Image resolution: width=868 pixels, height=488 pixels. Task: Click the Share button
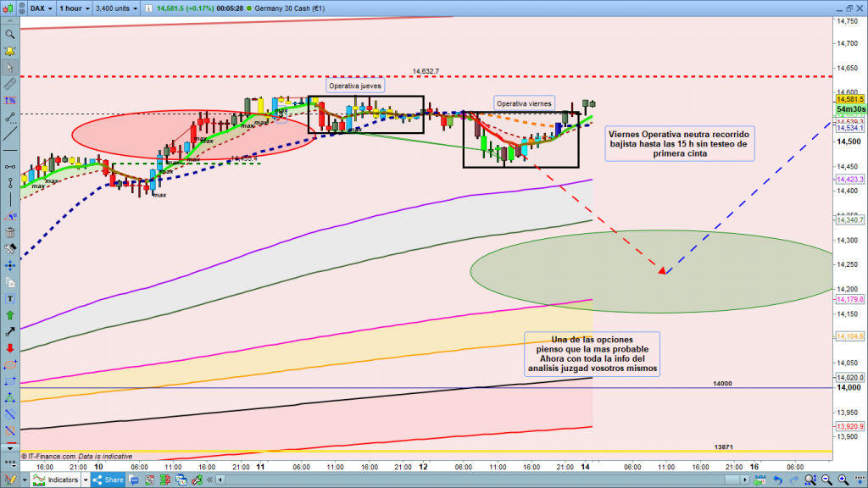point(108,480)
